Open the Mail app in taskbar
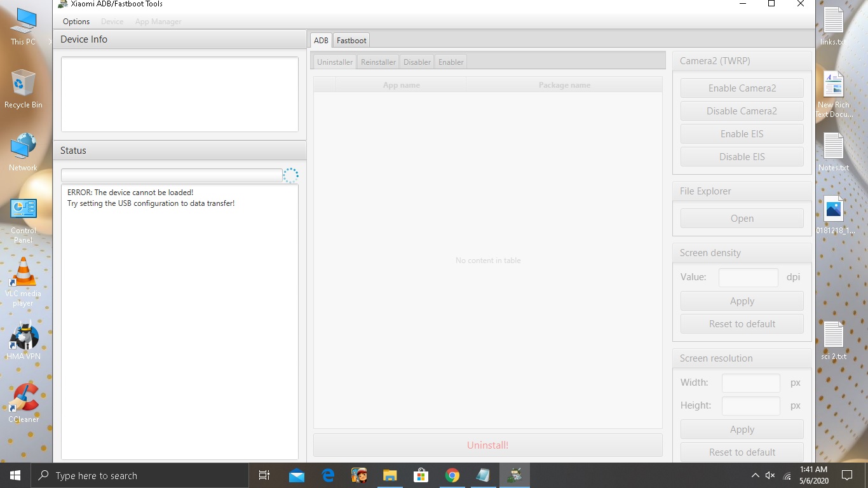This screenshot has height=488, width=868. 297,475
